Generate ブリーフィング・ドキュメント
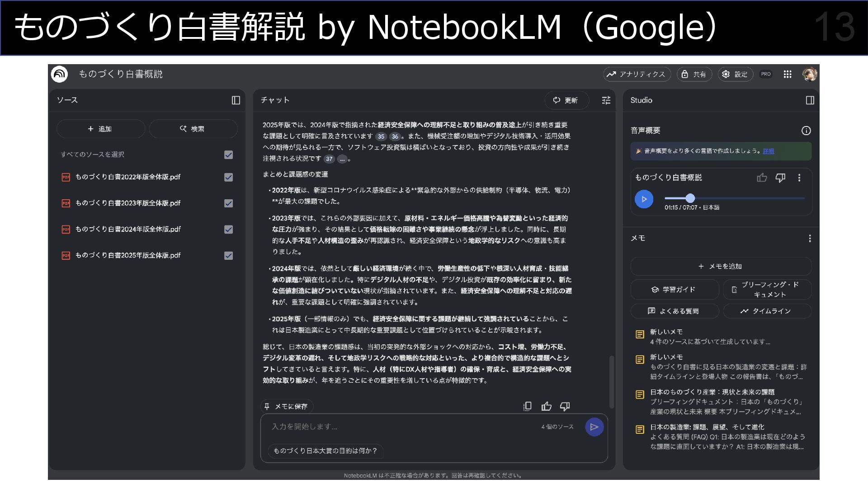The image size is (868, 488). 767,290
